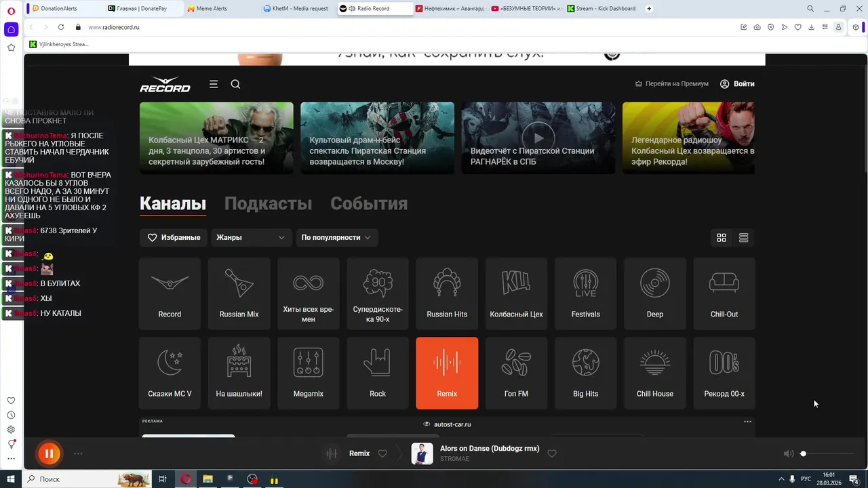868x488 pixels.
Task: Play the Big Hits channel
Action: [x=585, y=373]
